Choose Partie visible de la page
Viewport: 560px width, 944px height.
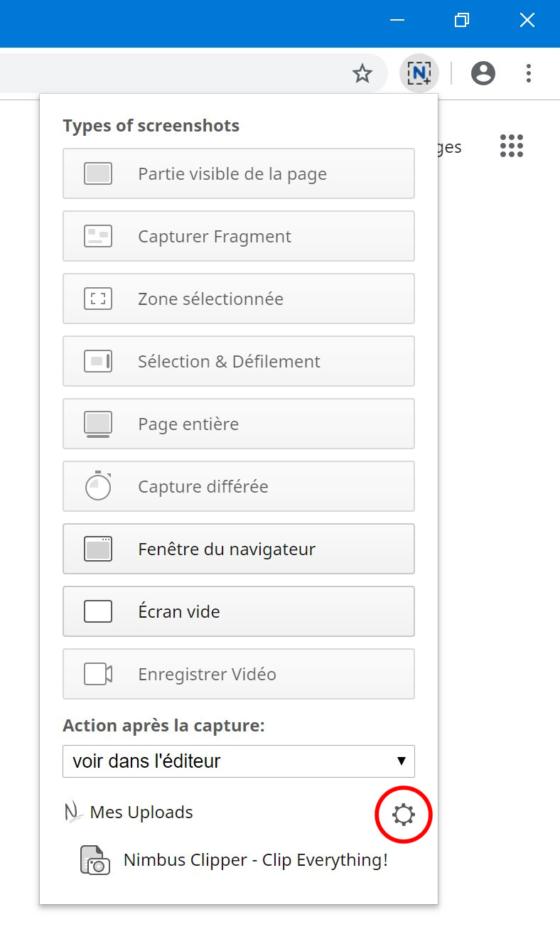click(x=239, y=173)
